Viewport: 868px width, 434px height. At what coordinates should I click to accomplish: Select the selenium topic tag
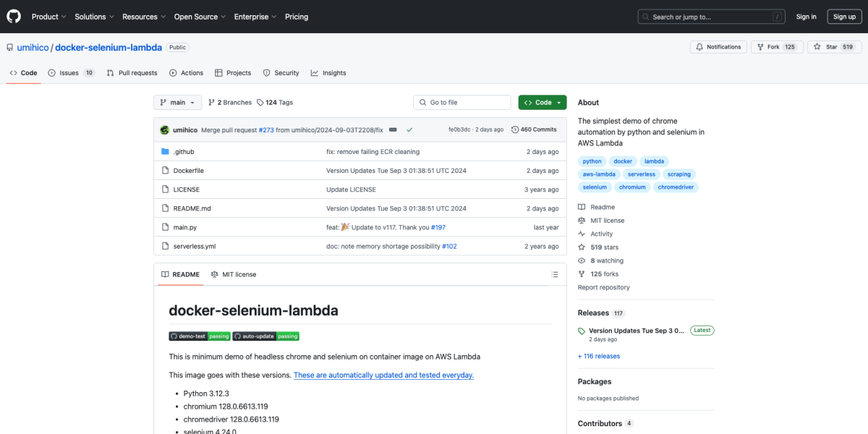click(x=595, y=187)
